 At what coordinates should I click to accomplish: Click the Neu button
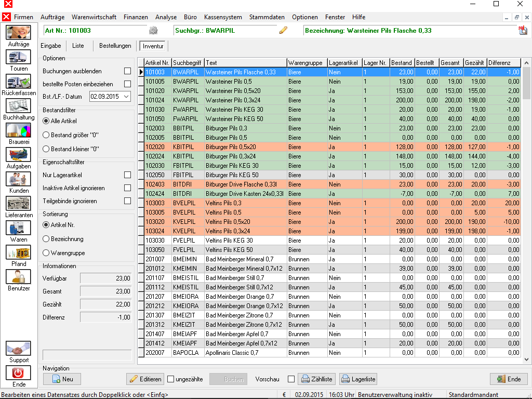(x=62, y=379)
